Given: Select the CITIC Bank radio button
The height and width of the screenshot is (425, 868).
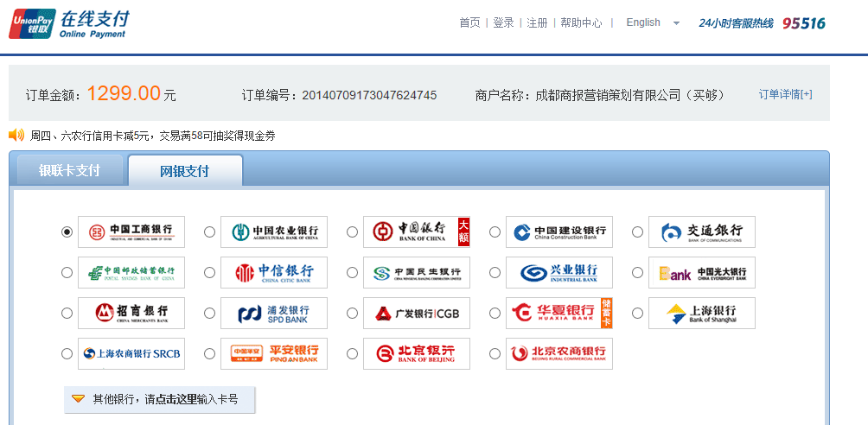Looking at the screenshot, I should 210,272.
